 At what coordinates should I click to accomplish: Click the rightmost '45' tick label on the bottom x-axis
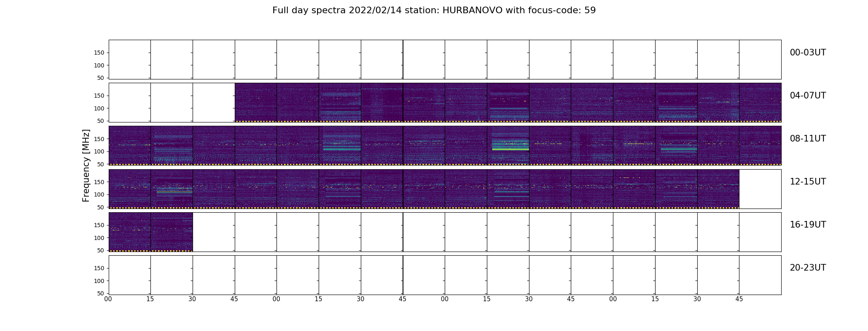click(739, 299)
